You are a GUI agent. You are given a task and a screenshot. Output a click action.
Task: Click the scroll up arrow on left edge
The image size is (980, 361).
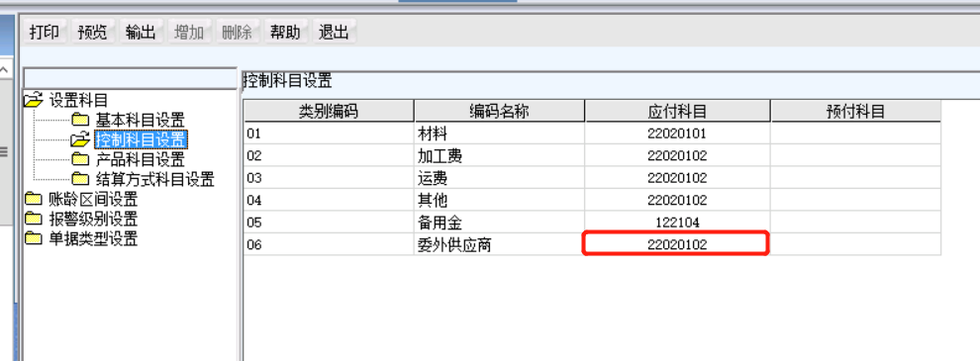pos(5,69)
